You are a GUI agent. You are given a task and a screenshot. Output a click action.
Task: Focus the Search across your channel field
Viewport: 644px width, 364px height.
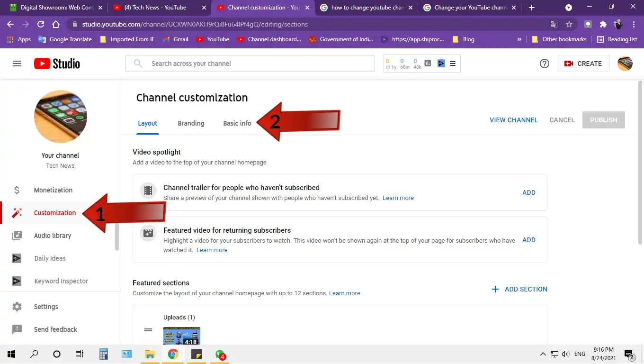pyautogui.click(x=250, y=64)
